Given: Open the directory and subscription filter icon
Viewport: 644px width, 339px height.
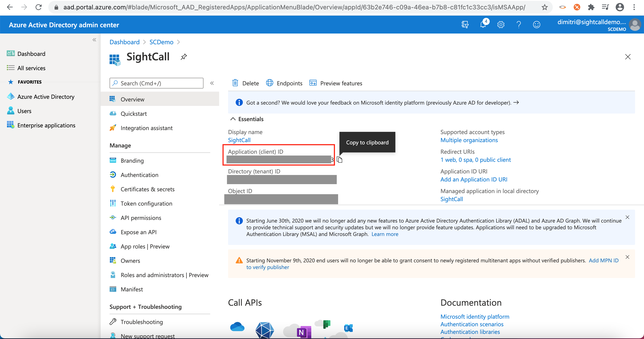Looking at the screenshot, I should [x=465, y=25].
